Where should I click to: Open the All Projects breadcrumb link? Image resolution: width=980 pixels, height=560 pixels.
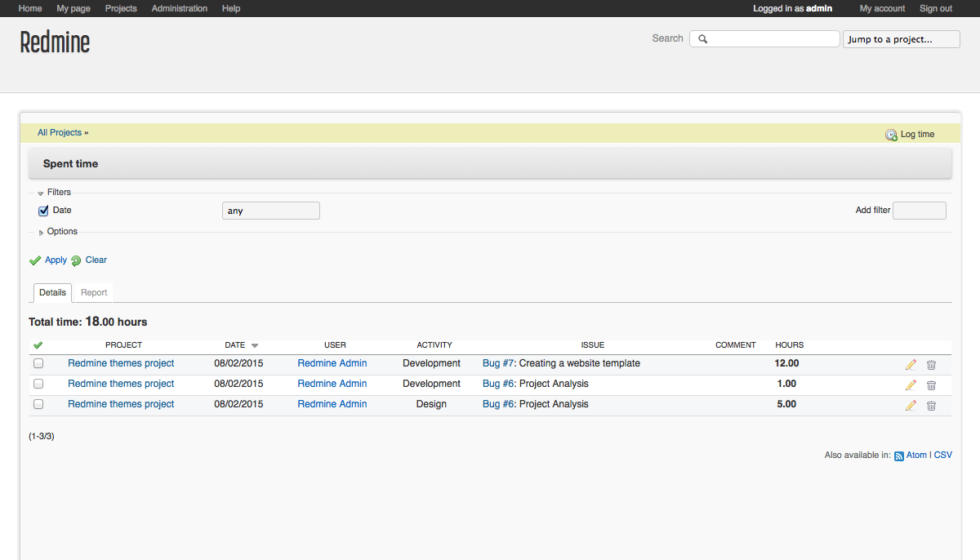[60, 133]
